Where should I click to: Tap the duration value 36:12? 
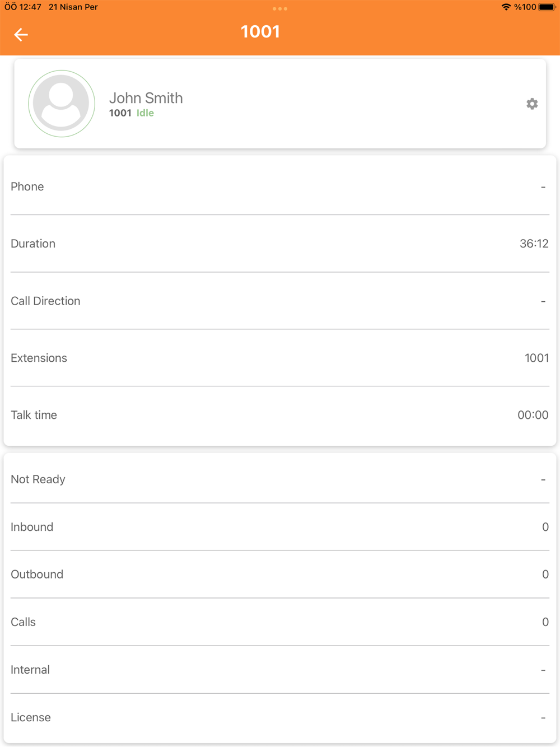[x=534, y=244]
